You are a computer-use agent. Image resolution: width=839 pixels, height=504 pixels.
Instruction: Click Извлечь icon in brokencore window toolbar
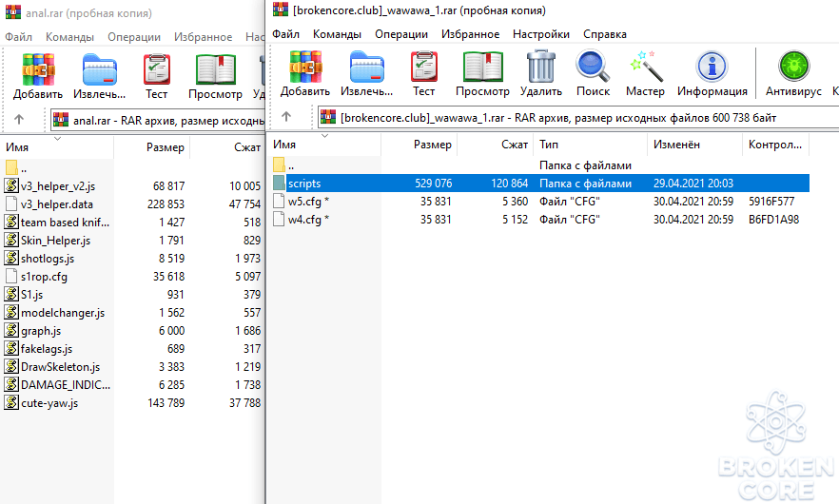click(x=366, y=68)
